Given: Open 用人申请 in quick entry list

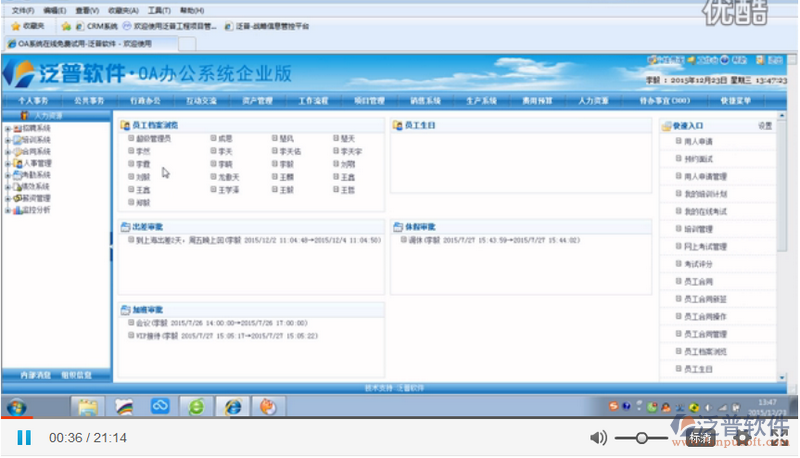Looking at the screenshot, I should pos(698,141).
